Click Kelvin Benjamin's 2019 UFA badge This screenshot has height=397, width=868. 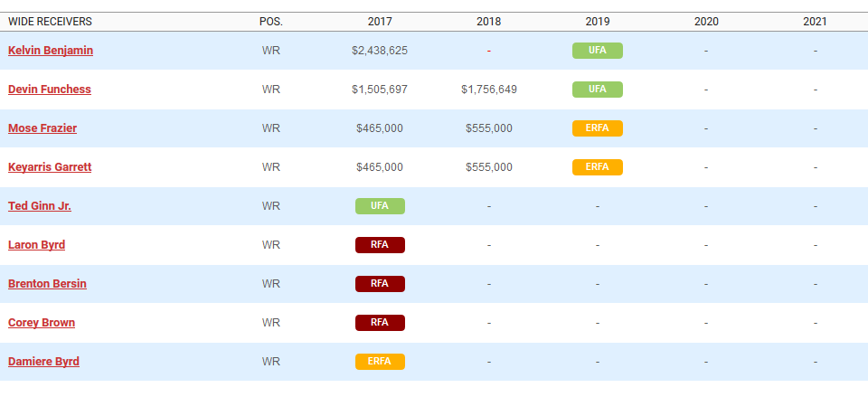pos(597,51)
